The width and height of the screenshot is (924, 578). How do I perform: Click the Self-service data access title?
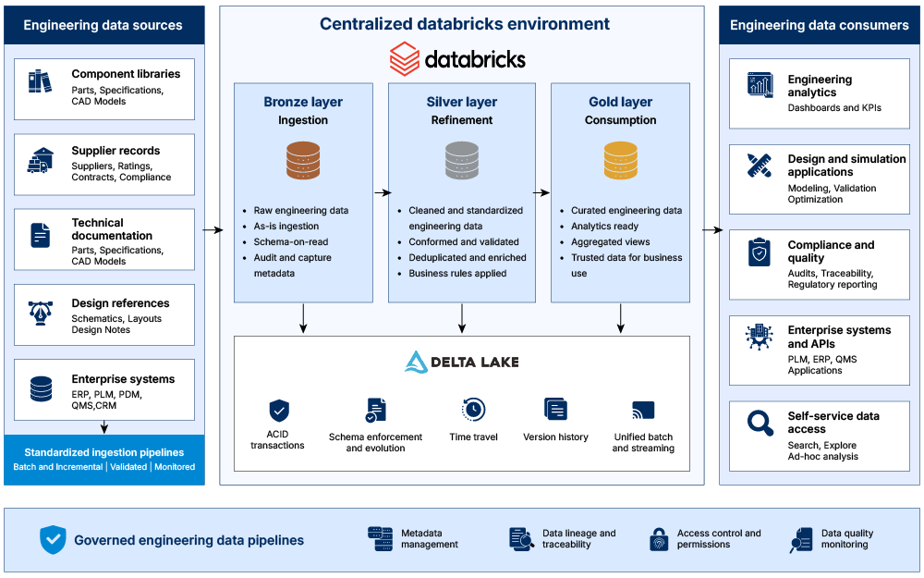point(833,423)
